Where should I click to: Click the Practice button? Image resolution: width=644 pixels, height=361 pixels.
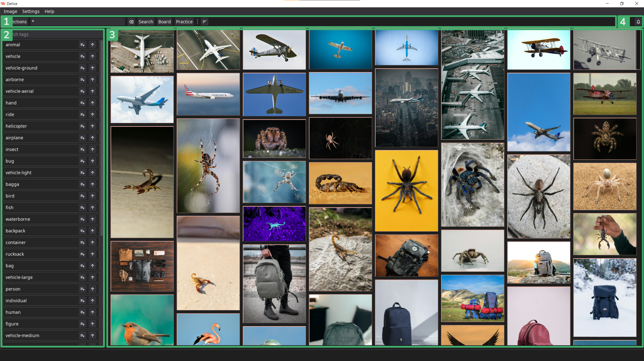pos(184,22)
